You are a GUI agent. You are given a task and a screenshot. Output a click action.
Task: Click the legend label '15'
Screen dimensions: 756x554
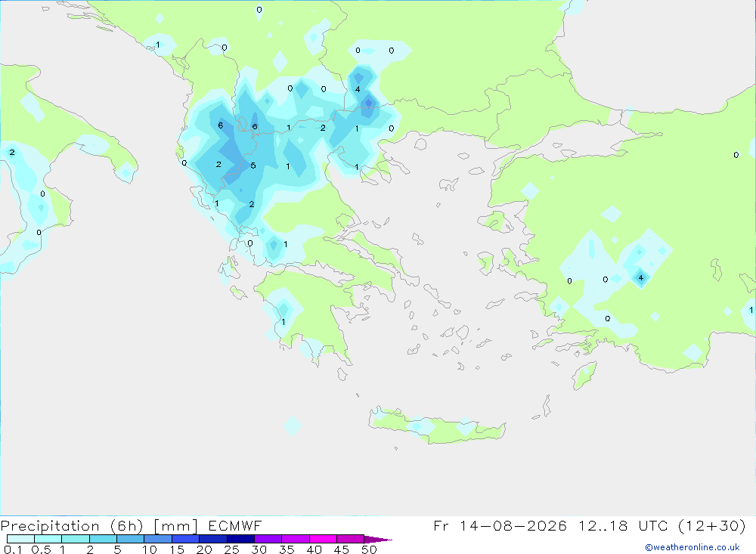pos(177,549)
